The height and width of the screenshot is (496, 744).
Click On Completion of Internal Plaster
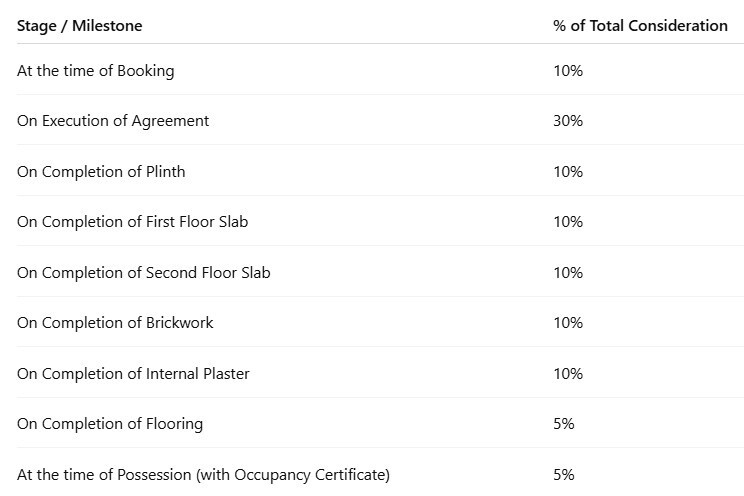pos(133,374)
